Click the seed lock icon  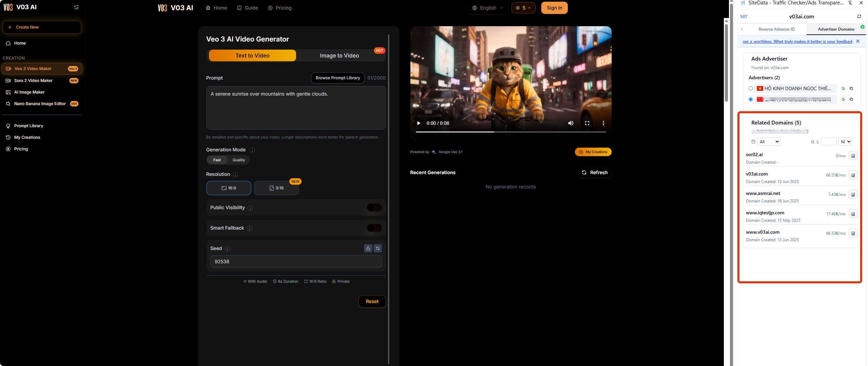tap(368, 248)
